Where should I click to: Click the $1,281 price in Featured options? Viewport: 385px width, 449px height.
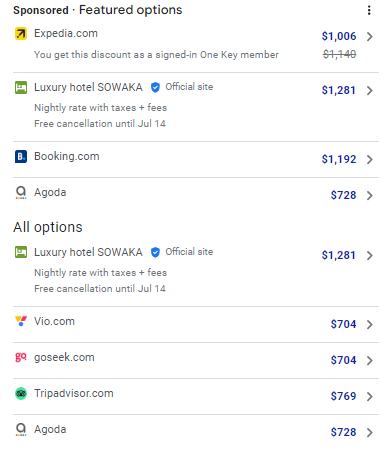339,90
